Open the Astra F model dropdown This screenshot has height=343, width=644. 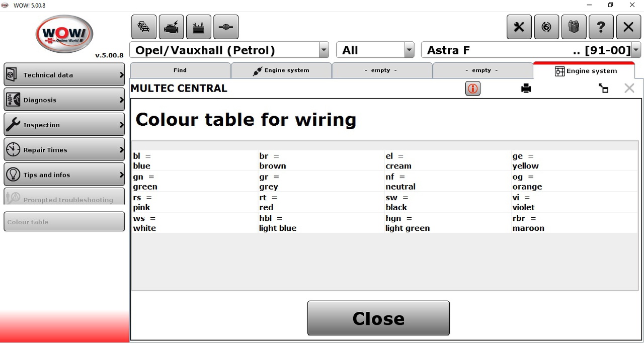[x=636, y=50]
